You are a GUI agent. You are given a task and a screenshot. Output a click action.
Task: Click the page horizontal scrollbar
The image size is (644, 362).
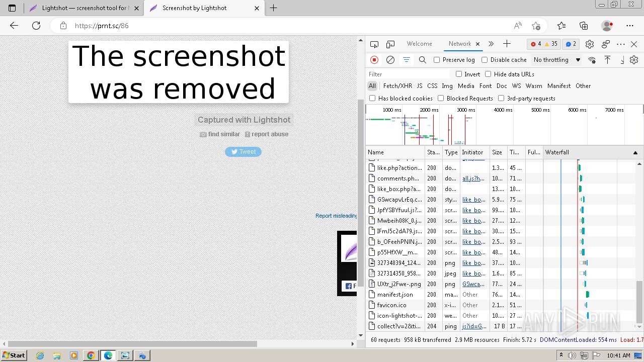click(132, 344)
